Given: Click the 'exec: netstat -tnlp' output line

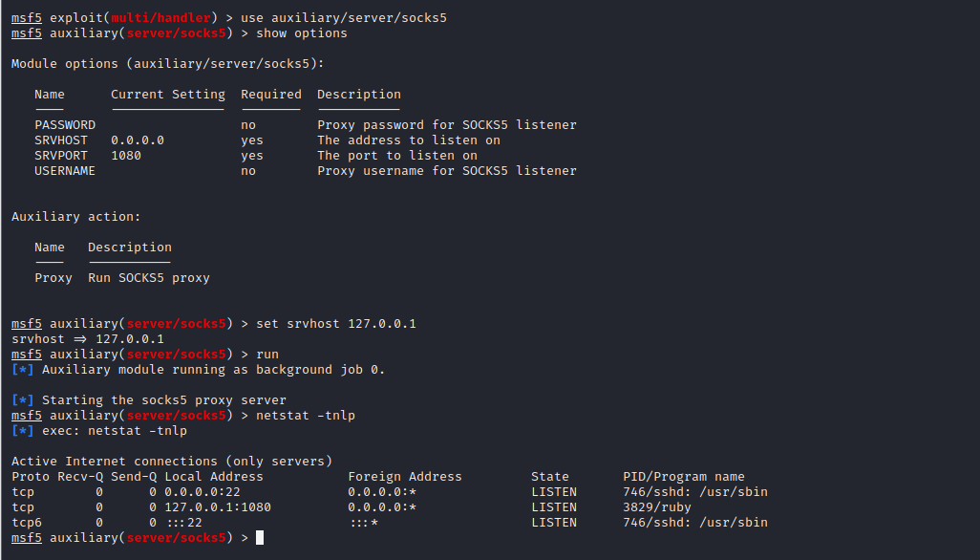Looking at the screenshot, I should [x=115, y=431].
